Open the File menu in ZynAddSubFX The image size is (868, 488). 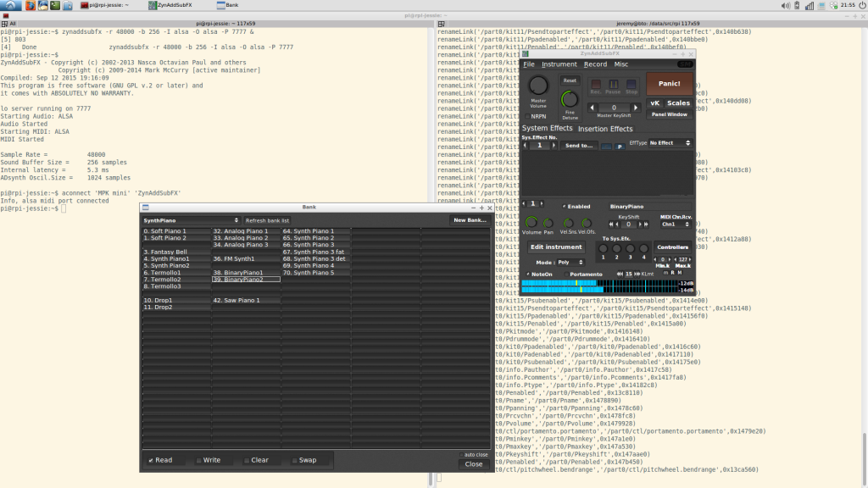tap(529, 64)
